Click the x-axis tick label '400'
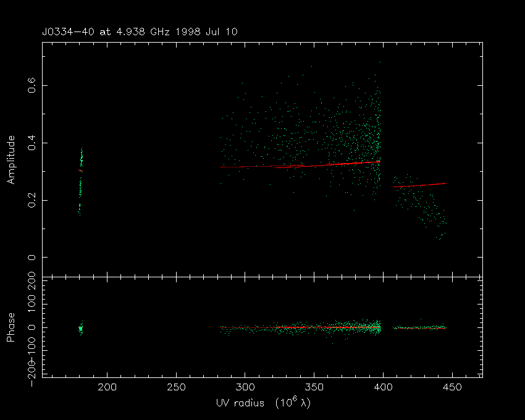The height and width of the screenshot is (420, 525). coord(383,387)
